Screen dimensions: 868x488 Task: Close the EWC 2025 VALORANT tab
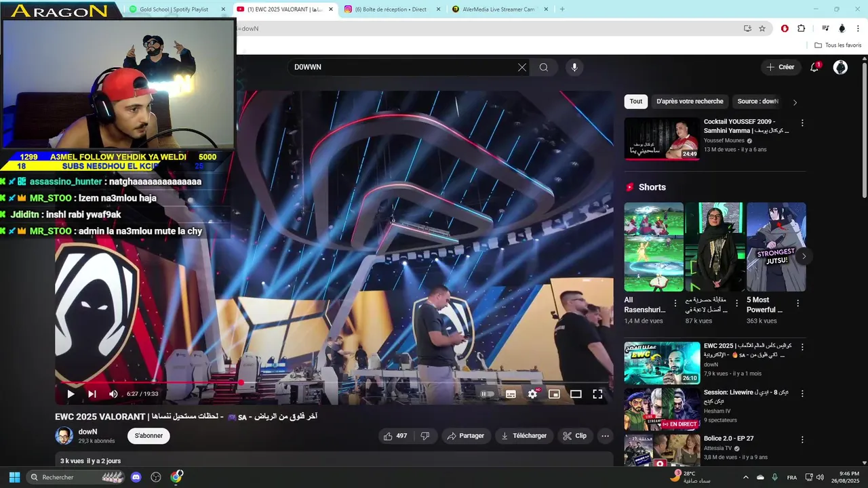point(330,9)
